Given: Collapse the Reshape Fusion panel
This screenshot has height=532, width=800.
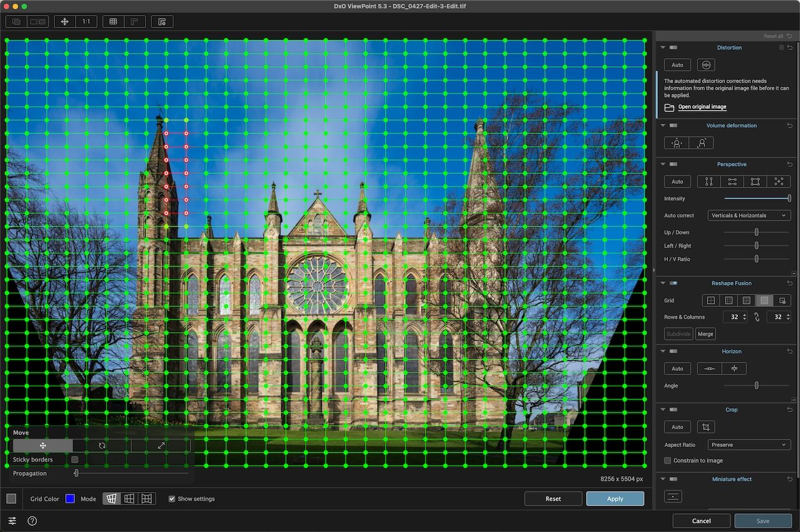Looking at the screenshot, I should click(x=662, y=283).
